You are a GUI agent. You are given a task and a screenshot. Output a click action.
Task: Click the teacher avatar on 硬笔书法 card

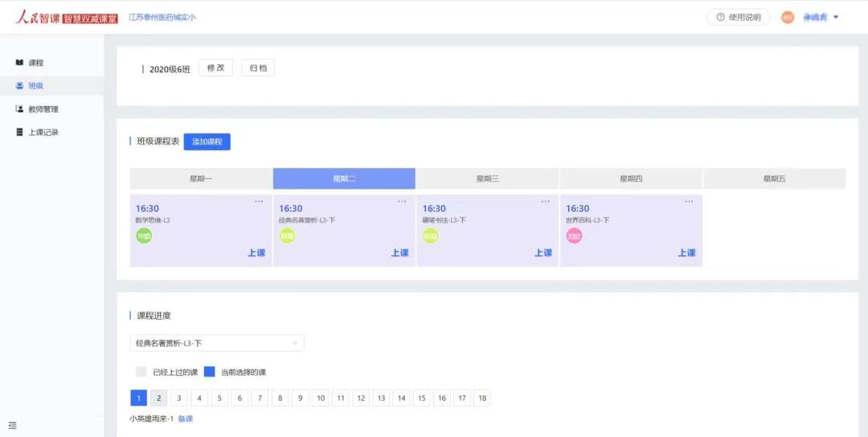pos(431,235)
